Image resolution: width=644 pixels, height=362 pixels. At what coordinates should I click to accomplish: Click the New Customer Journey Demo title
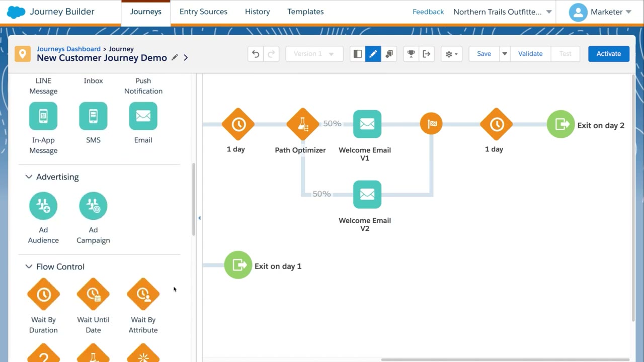tap(102, 58)
